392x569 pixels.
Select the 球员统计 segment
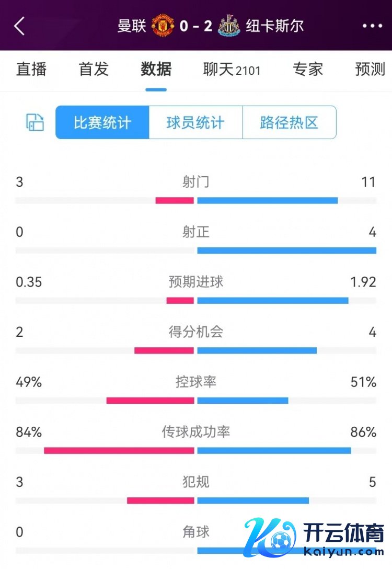195,122
